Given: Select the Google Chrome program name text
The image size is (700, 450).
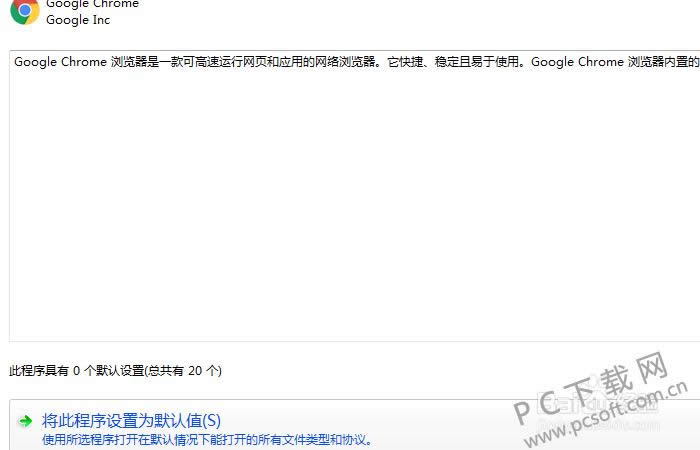Looking at the screenshot, I should click(x=92, y=4).
